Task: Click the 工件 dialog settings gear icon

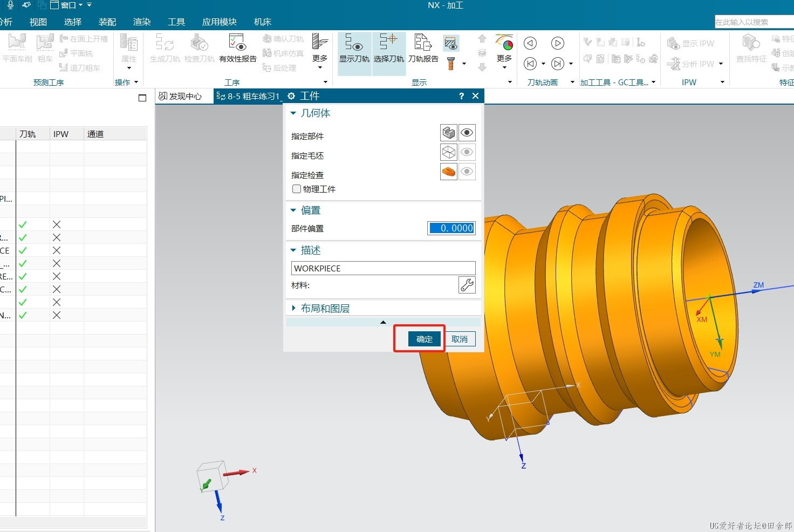Action: (291, 96)
